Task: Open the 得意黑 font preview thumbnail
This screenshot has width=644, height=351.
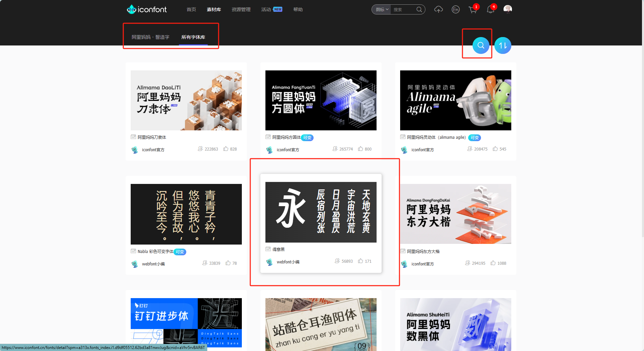Action: pos(321,212)
